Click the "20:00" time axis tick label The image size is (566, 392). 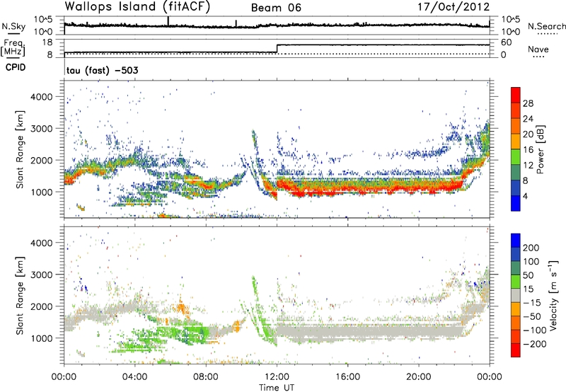coord(418,377)
